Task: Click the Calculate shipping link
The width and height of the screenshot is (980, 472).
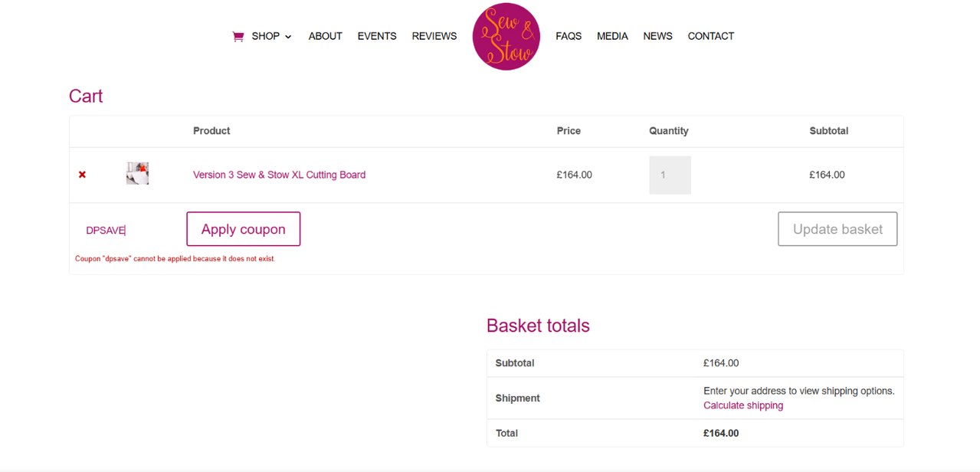Action: coord(743,405)
